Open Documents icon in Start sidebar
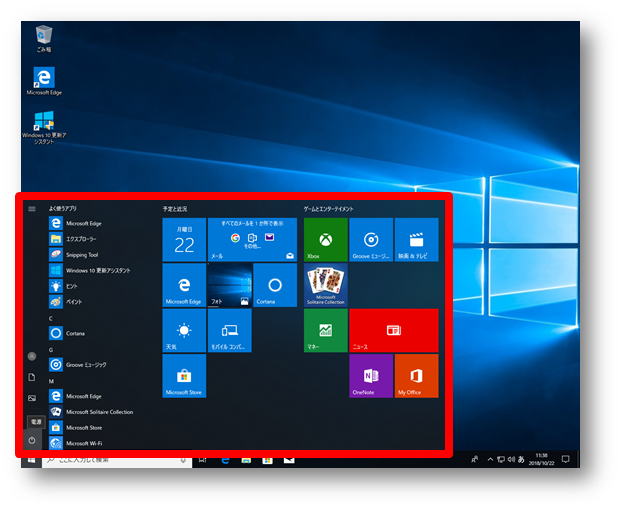This screenshot has height=510, width=622. (x=32, y=377)
